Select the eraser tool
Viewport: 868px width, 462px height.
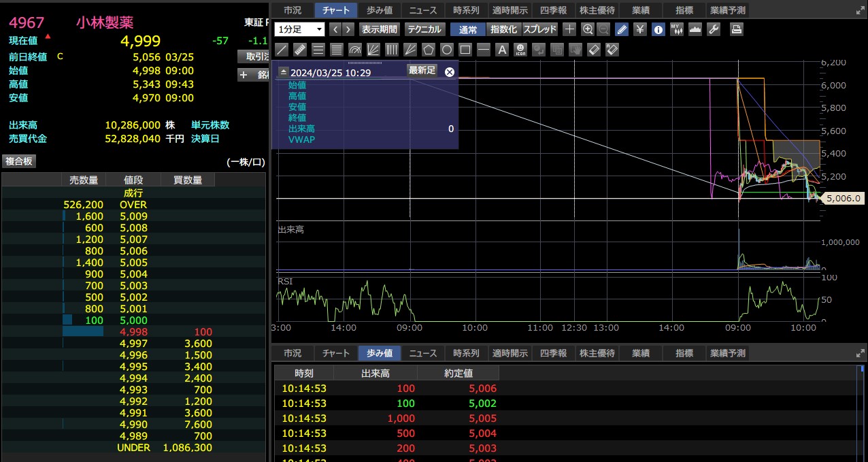pyautogui.click(x=594, y=50)
